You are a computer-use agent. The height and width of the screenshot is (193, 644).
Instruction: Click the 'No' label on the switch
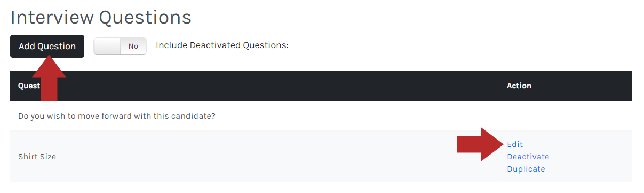(133, 46)
